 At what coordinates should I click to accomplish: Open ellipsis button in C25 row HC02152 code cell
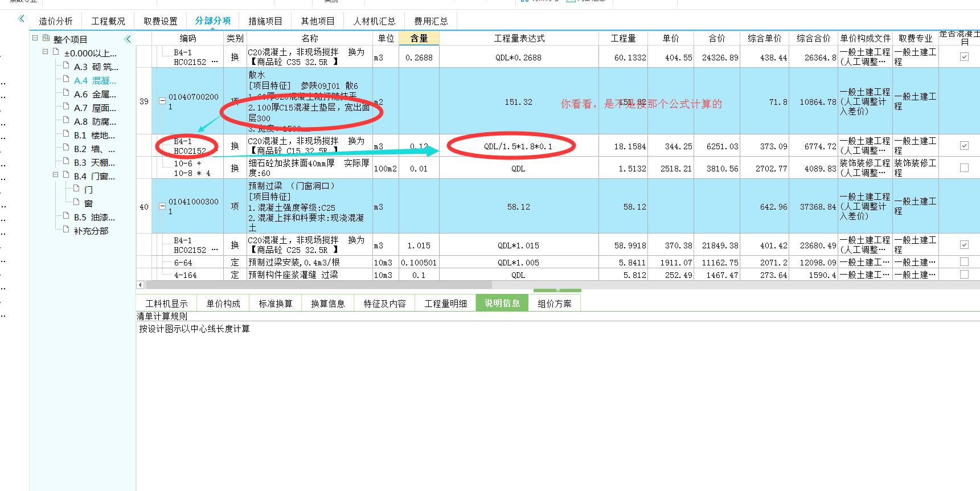point(214,249)
